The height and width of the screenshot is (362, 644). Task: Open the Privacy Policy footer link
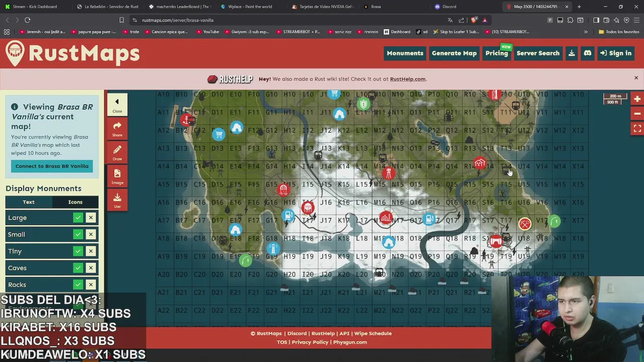[x=310, y=342]
